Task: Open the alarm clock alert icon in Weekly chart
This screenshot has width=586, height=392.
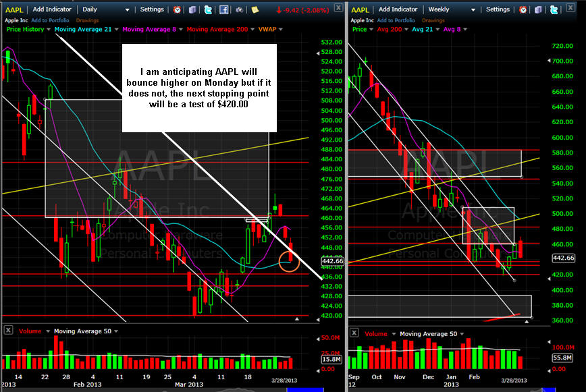Action: [523, 9]
